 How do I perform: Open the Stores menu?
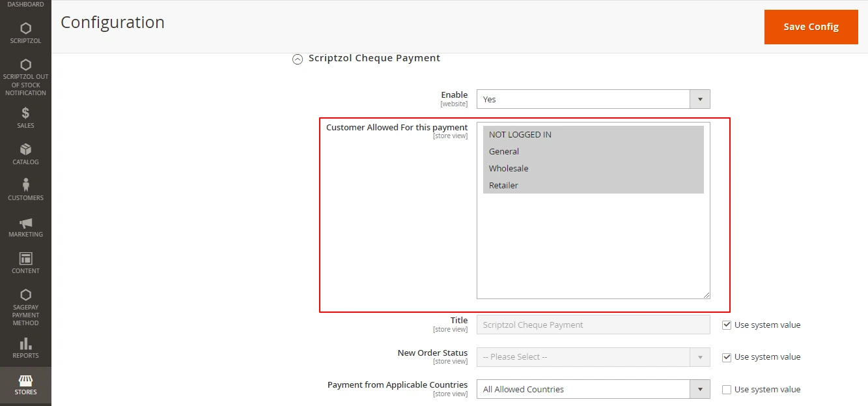25,384
